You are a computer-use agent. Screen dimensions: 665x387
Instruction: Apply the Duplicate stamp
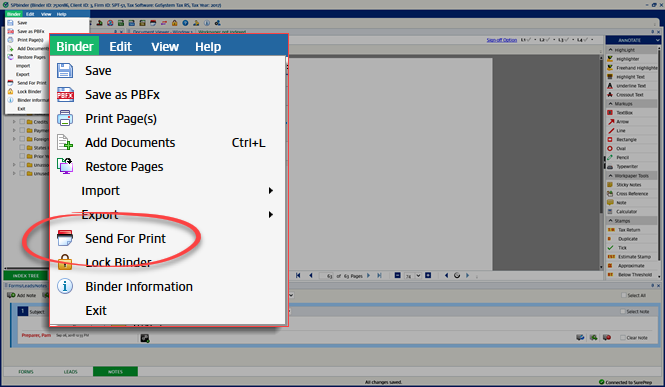631,239
